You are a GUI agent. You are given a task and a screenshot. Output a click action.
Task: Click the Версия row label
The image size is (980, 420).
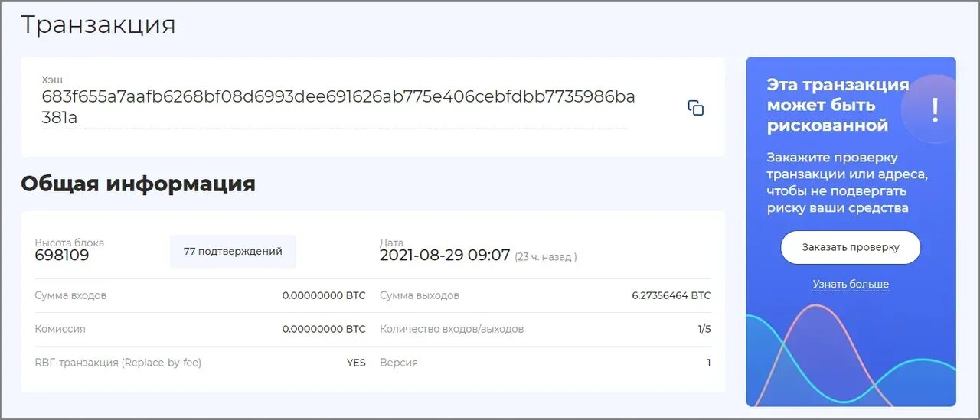pyautogui.click(x=399, y=363)
